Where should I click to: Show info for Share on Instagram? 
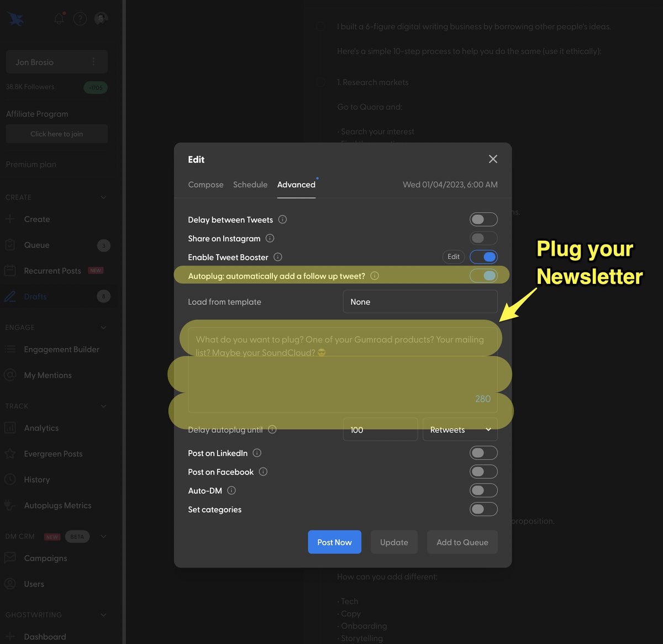tap(270, 238)
